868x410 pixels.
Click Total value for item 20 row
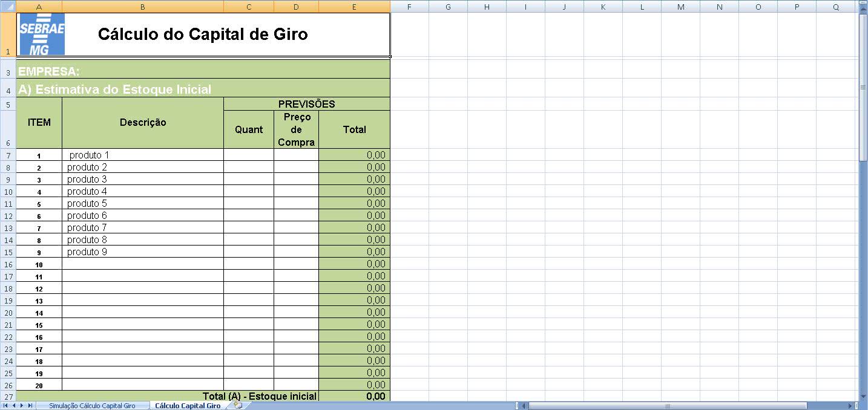354,385
